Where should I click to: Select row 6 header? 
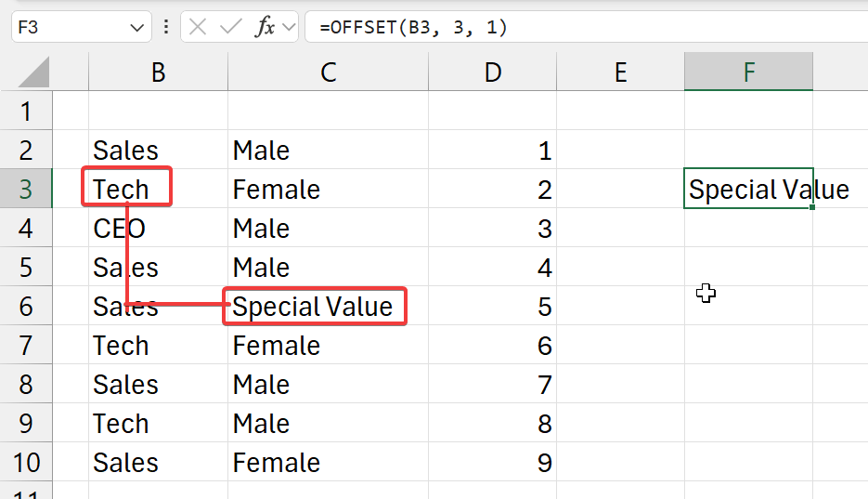click(25, 307)
